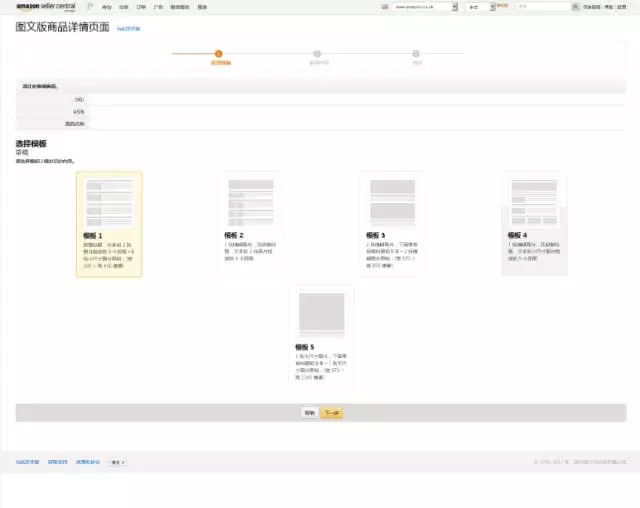This screenshot has width=640, height=508.
Task: Open the 广告 menu in top navigation
Action: (x=158, y=6)
